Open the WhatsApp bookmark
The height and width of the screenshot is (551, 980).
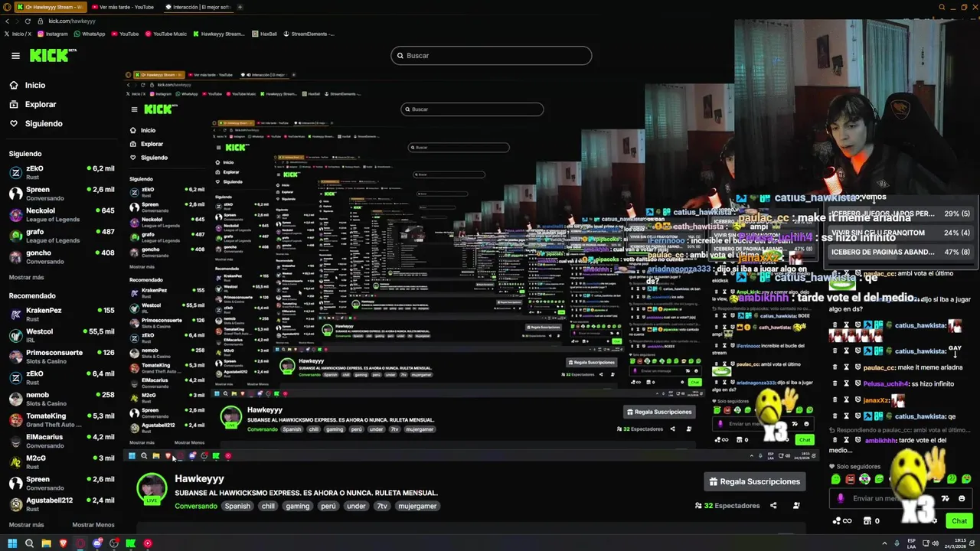pos(90,34)
